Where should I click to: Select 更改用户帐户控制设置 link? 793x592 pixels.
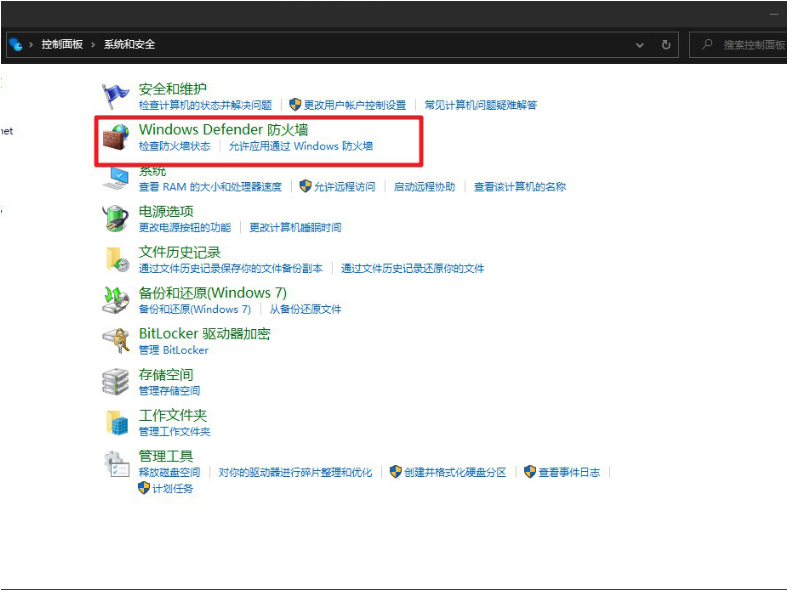[x=354, y=105]
